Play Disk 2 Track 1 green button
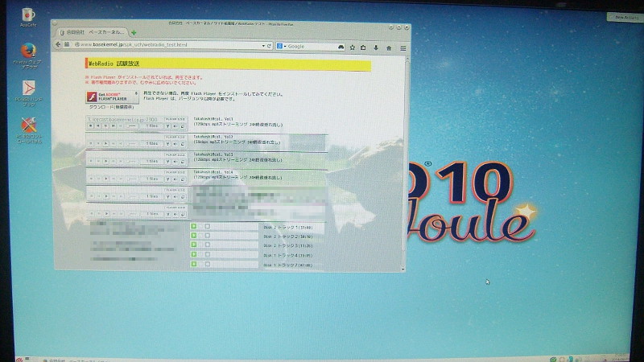 click(194, 227)
